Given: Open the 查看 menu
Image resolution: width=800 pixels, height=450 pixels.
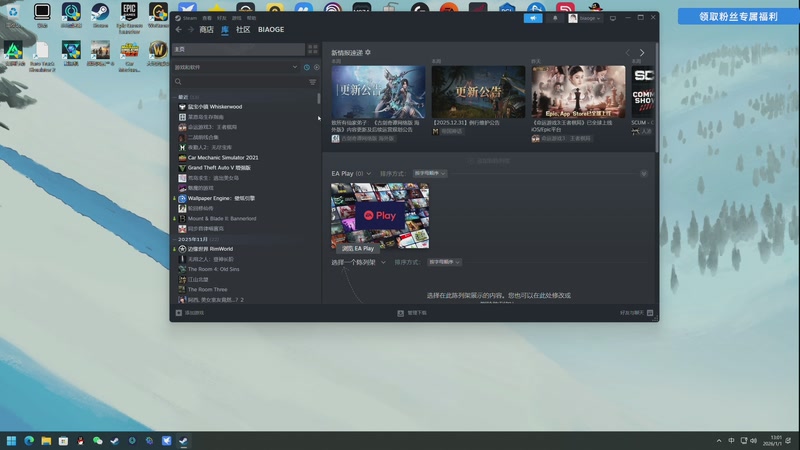Looking at the screenshot, I should click(x=207, y=18).
